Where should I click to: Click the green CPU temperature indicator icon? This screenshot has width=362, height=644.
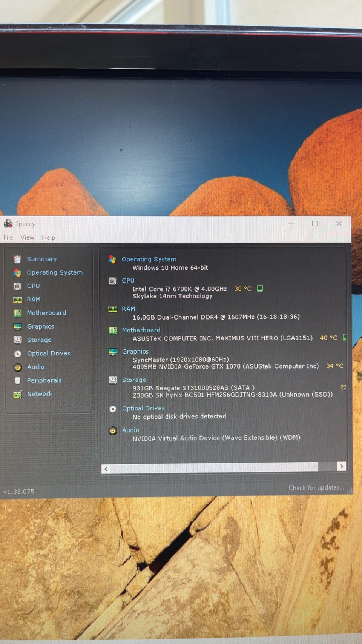click(x=260, y=288)
